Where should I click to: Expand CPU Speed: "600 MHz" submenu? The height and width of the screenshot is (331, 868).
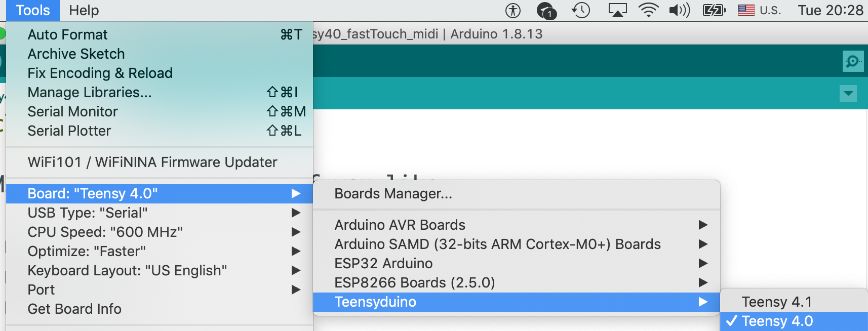coord(160,232)
